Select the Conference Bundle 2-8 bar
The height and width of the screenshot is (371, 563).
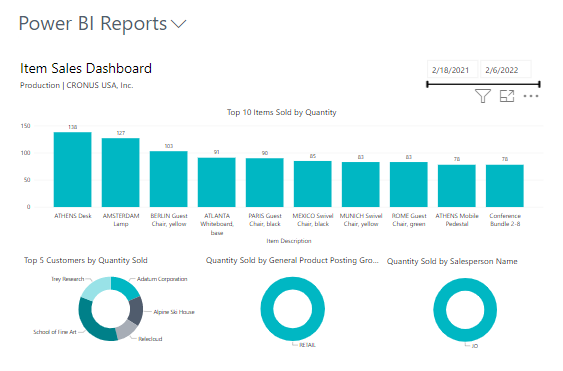[x=505, y=186]
